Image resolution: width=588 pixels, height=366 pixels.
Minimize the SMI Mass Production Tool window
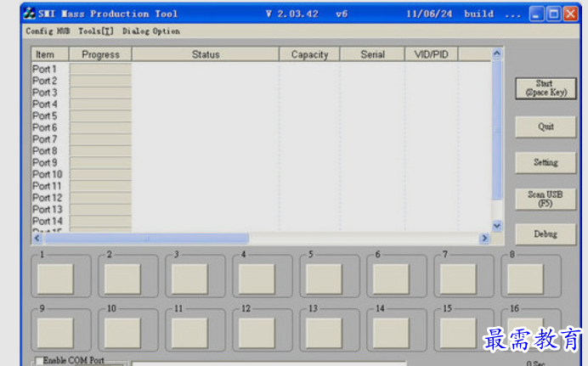point(537,14)
